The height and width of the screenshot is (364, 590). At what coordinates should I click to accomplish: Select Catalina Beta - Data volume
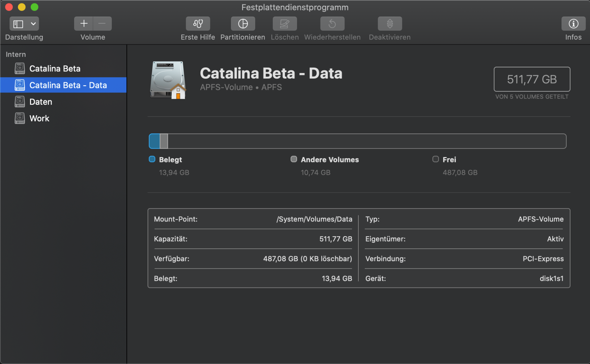coord(68,85)
